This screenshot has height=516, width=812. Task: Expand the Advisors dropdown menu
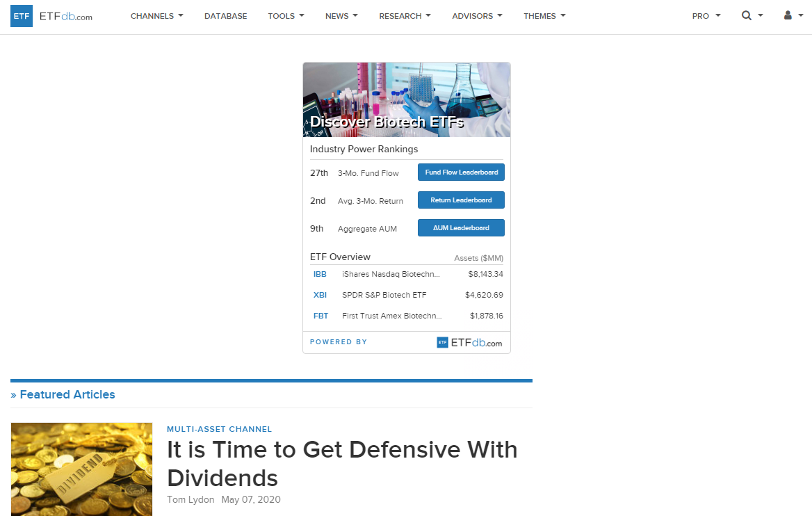pyautogui.click(x=477, y=16)
